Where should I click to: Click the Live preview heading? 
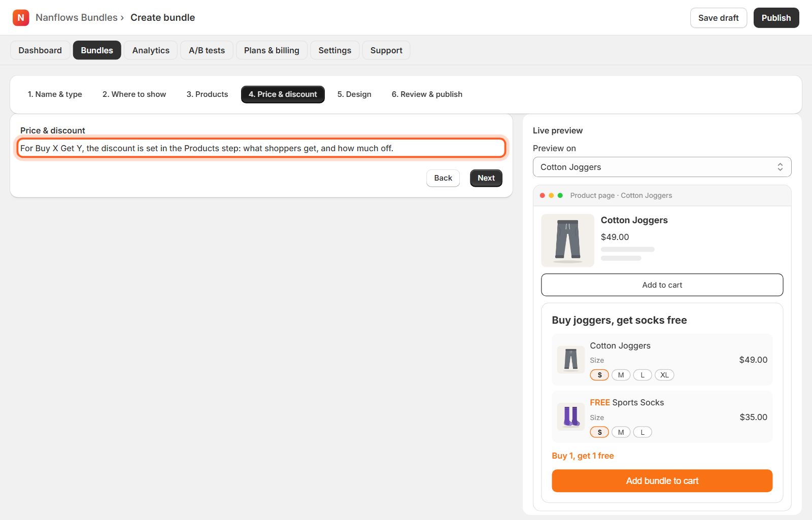(x=558, y=130)
